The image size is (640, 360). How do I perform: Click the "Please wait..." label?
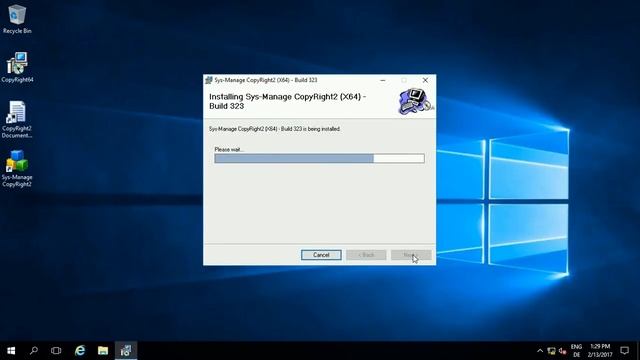click(229, 149)
